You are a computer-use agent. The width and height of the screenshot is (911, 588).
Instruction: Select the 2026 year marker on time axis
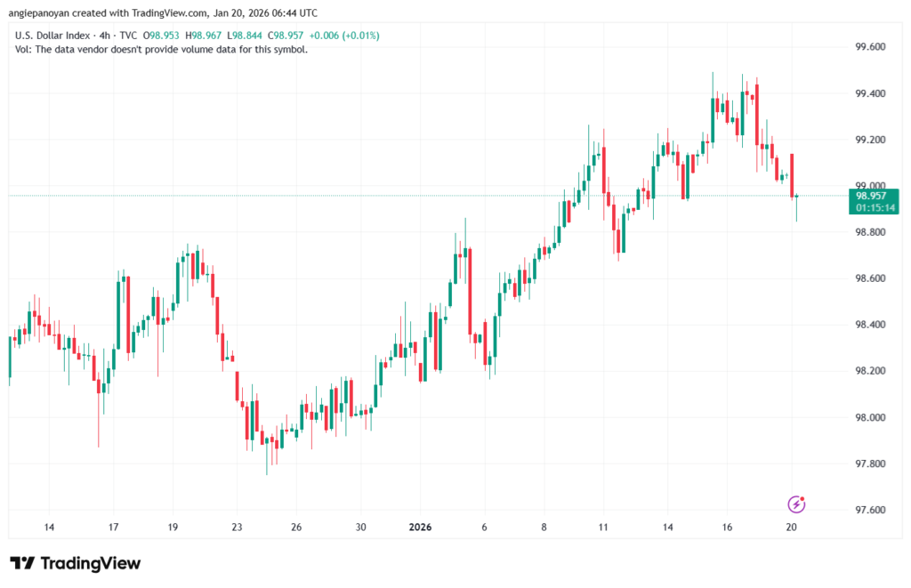coord(420,528)
